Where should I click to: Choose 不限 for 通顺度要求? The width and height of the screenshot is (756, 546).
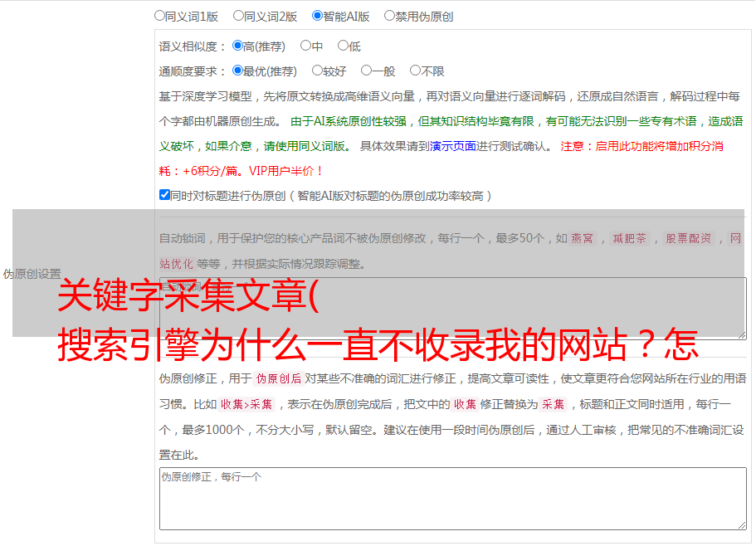pos(415,71)
